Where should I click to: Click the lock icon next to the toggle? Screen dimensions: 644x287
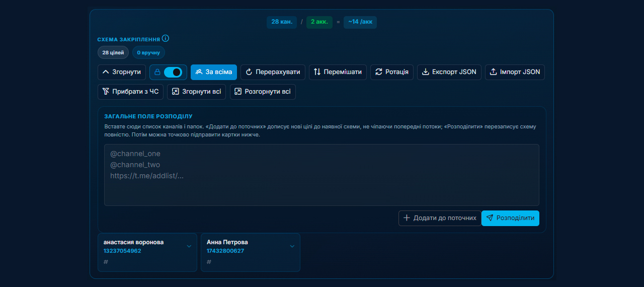157,72
